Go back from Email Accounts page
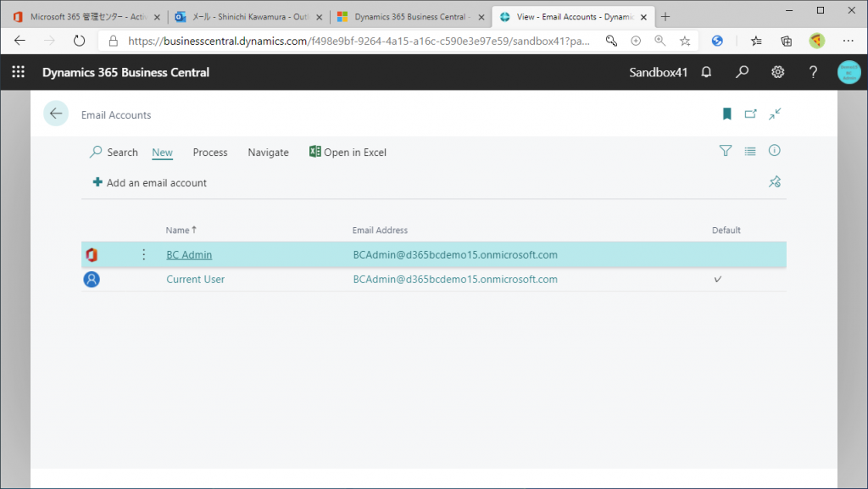The height and width of the screenshot is (489, 868). (56, 114)
